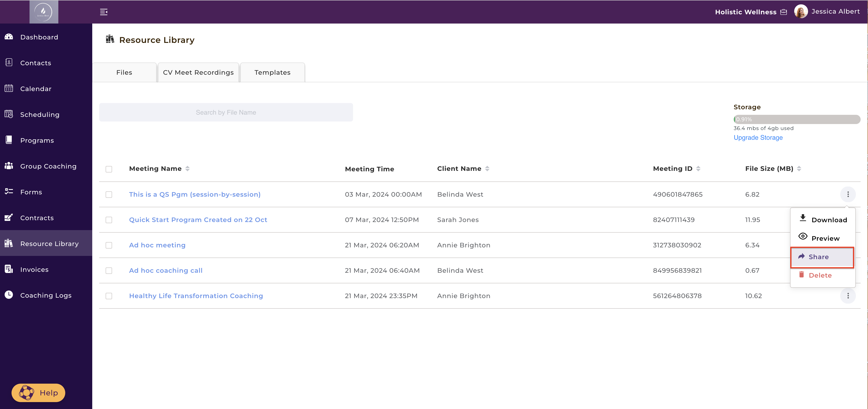Click the Download arrow icon in menu
The height and width of the screenshot is (409, 868).
803,218
